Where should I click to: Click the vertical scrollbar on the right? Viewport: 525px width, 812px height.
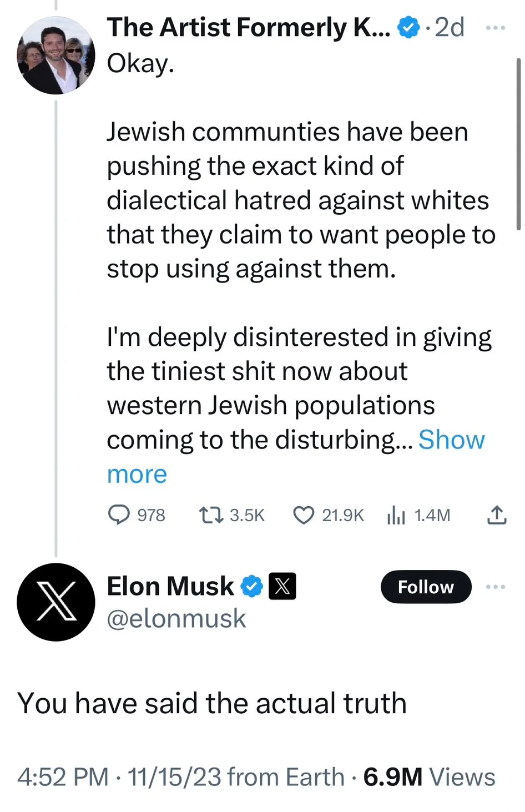[518, 143]
